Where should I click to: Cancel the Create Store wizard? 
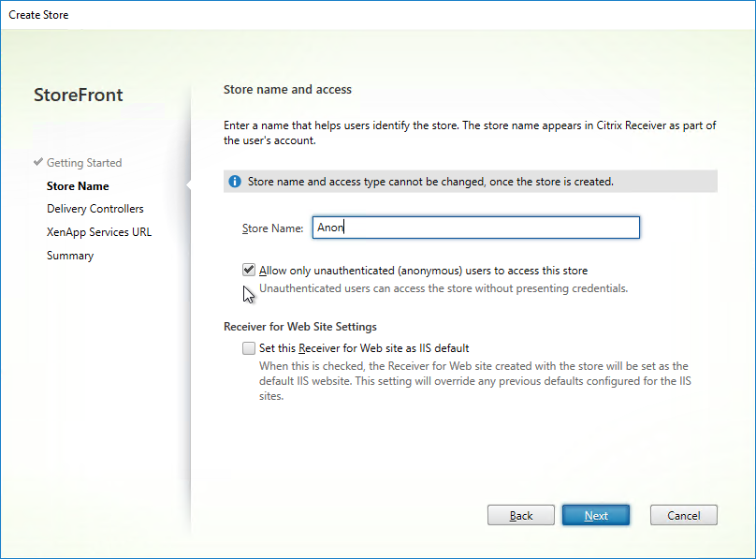[x=684, y=515]
